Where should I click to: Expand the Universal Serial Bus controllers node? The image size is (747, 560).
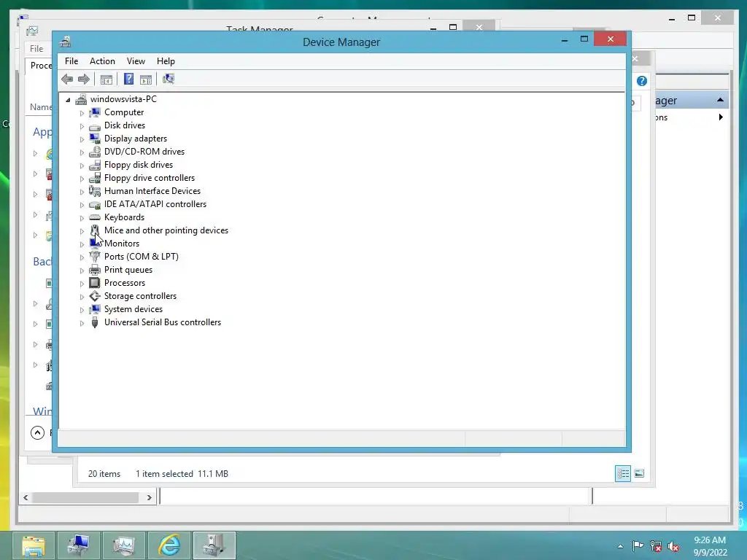click(82, 323)
